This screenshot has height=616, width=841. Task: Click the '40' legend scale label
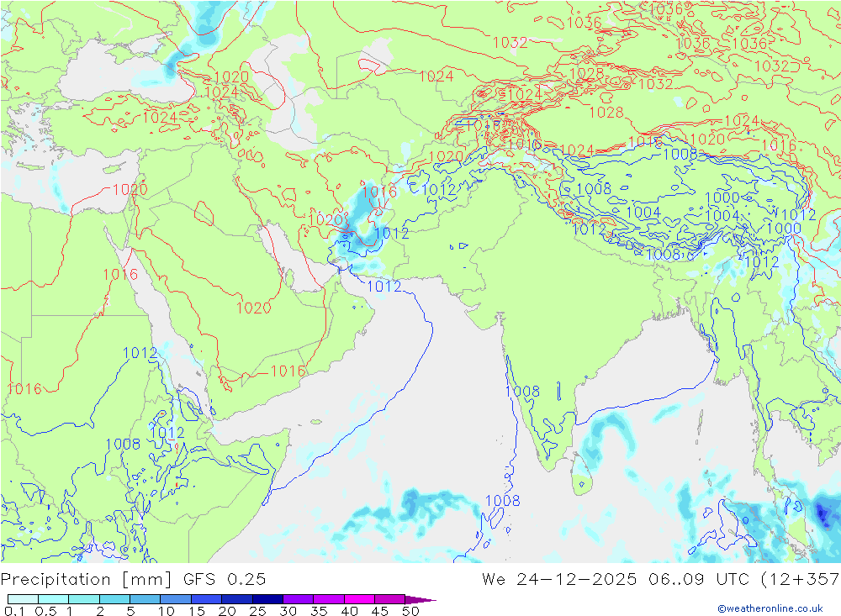point(349,611)
